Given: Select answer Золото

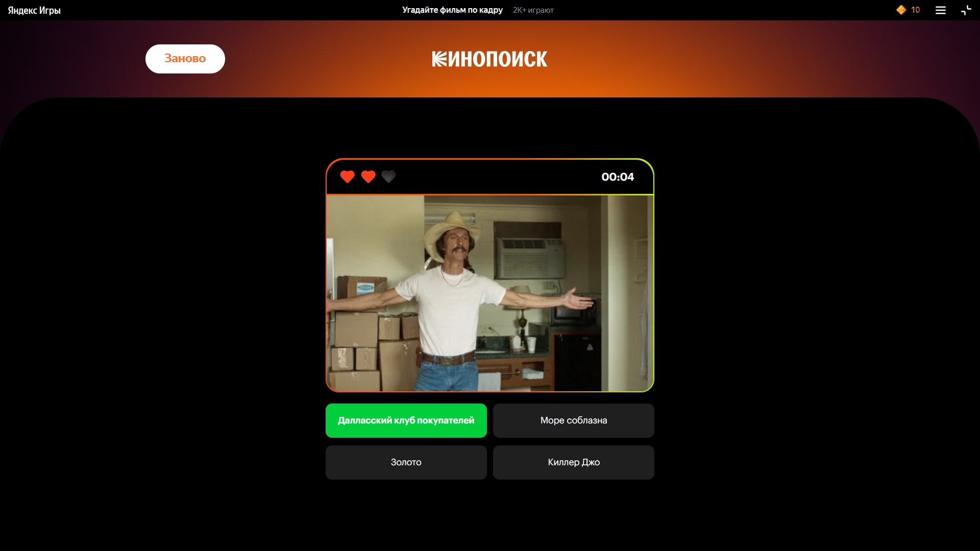Looking at the screenshot, I should coord(406,462).
